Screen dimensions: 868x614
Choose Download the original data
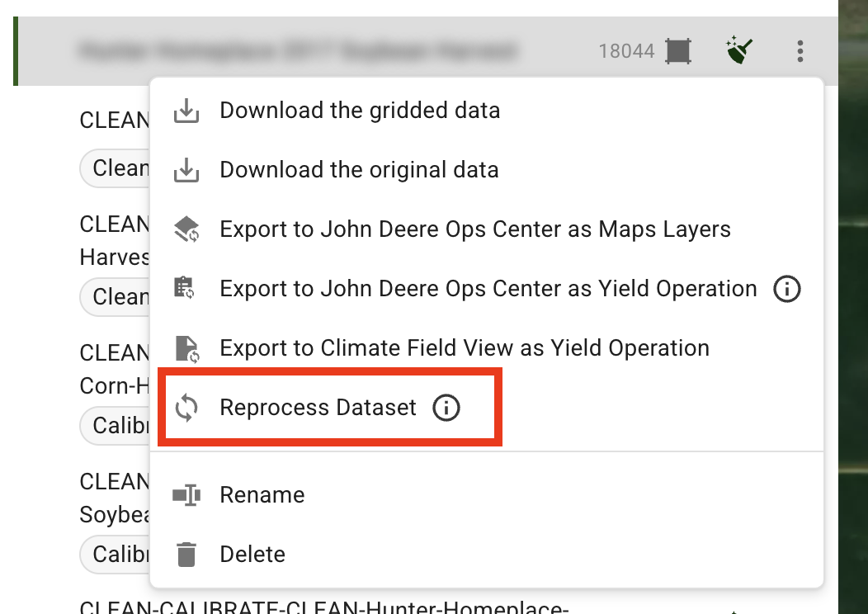359,169
